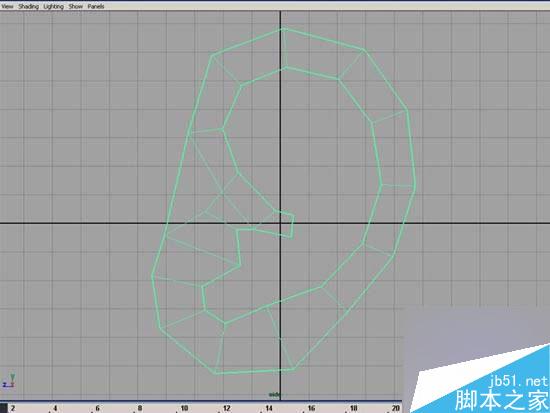The width and height of the screenshot is (550, 413).
Task: Open the View menu in the viewport panel
Action: click(7, 6)
